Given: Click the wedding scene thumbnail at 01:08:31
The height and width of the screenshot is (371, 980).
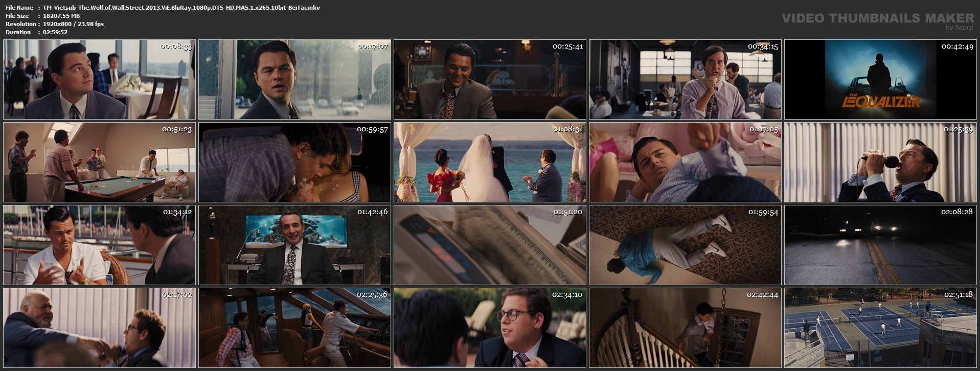Looking at the screenshot, I should (x=490, y=163).
